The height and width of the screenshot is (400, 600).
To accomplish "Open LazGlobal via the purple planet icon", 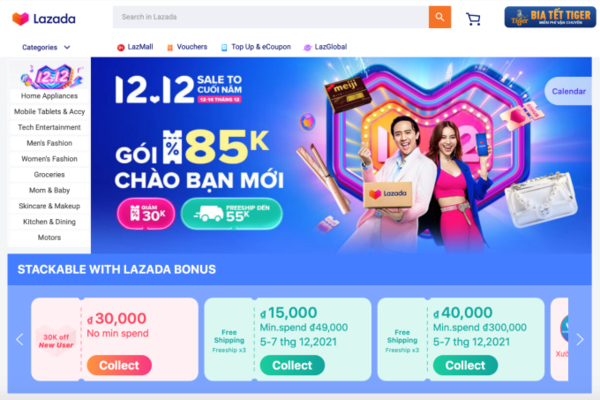I will 307,47.
